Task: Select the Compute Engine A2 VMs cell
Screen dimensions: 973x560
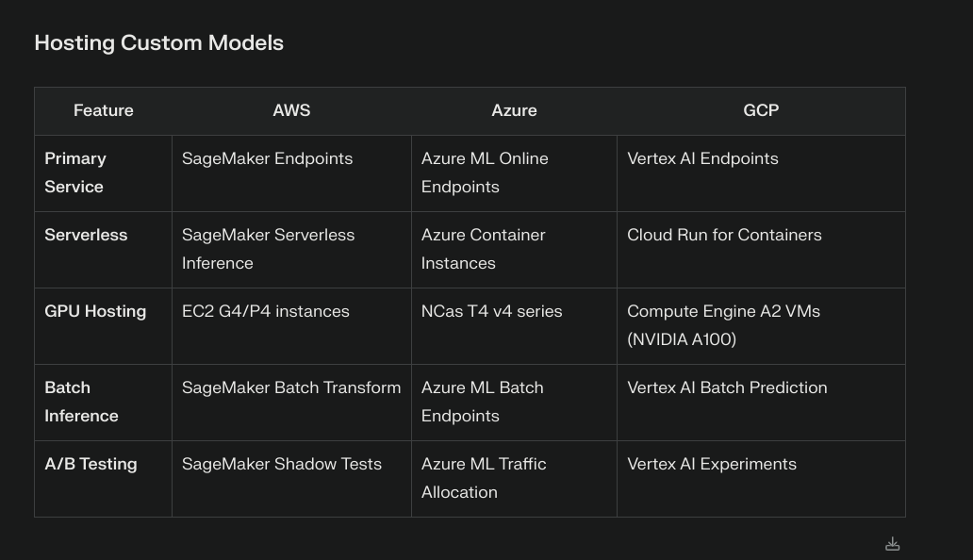Action: tap(762, 326)
